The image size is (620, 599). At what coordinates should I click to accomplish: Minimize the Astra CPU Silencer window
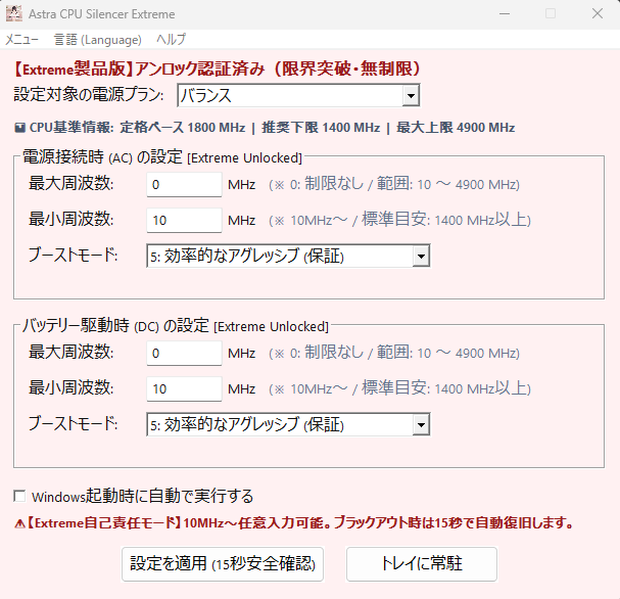504,14
